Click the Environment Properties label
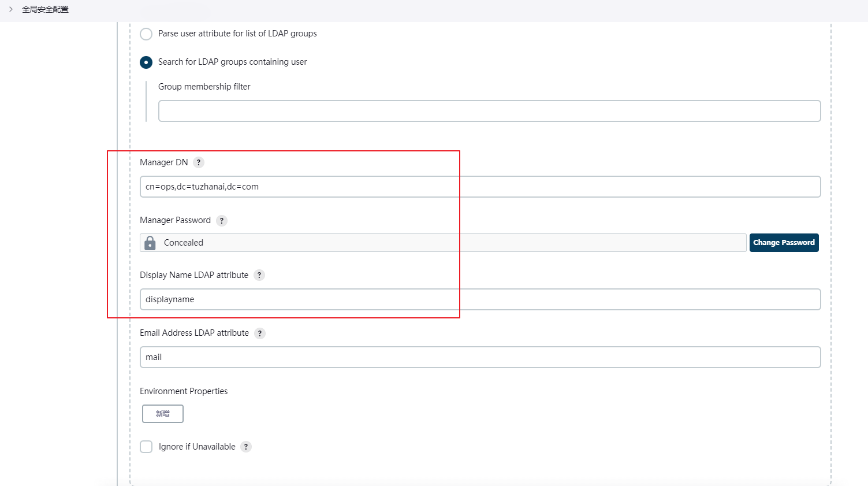 [x=184, y=391]
